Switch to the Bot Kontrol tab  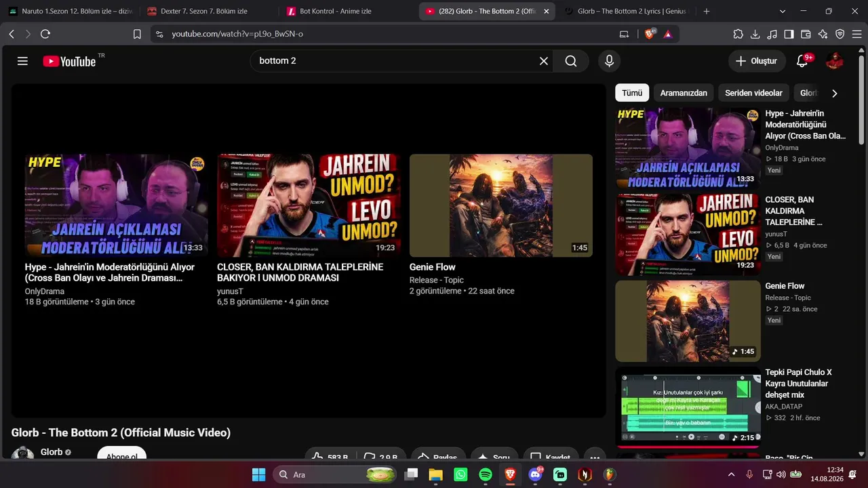pos(347,12)
